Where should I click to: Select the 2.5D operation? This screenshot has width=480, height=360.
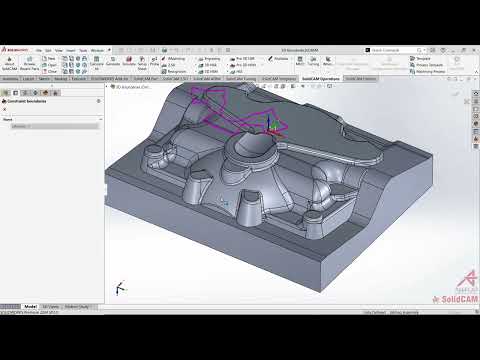[169, 65]
